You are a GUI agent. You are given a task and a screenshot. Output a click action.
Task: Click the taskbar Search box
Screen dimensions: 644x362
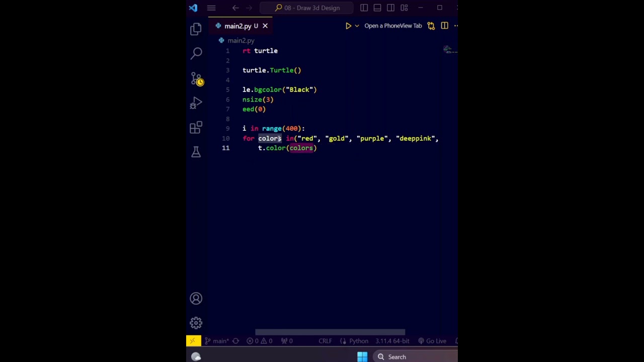tap(416, 357)
